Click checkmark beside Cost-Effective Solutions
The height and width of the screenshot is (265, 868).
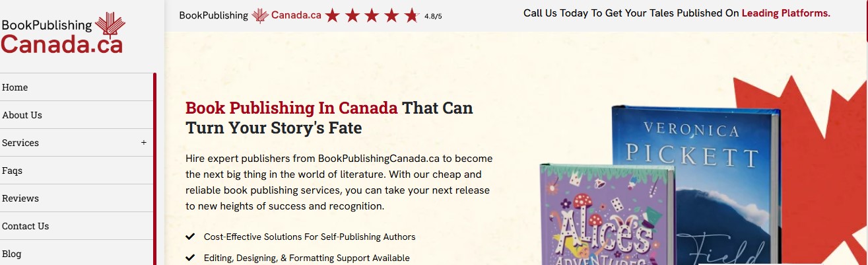[x=190, y=237]
